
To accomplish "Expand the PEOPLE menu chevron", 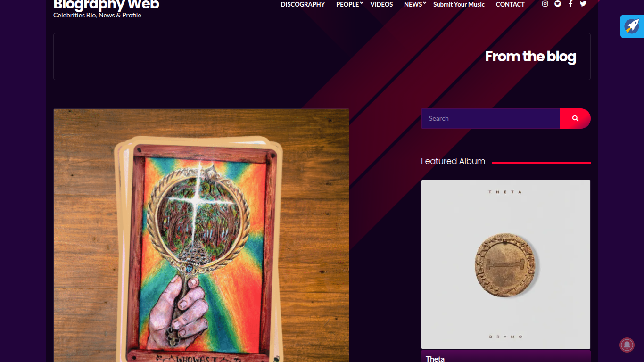I will pyautogui.click(x=362, y=3).
